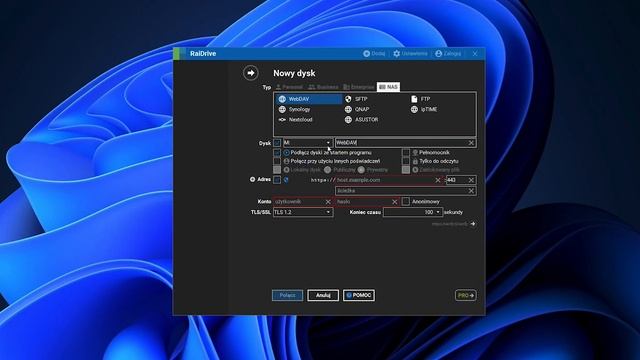The image size is (640, 360).
Task: Toggle the Adres secure https checkbox
Action: pos(277,180)
